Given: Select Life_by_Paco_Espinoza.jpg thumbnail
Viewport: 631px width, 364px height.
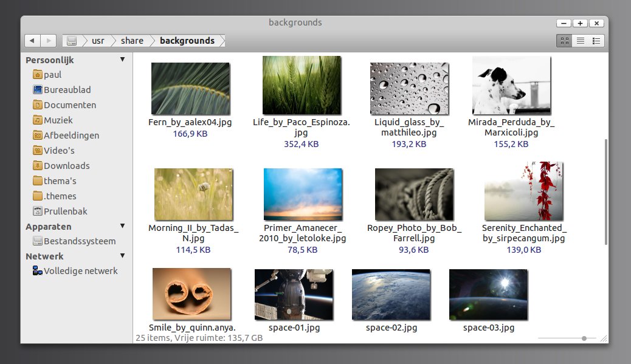Looking at the screenshot, I should click(x=302, y=85).
